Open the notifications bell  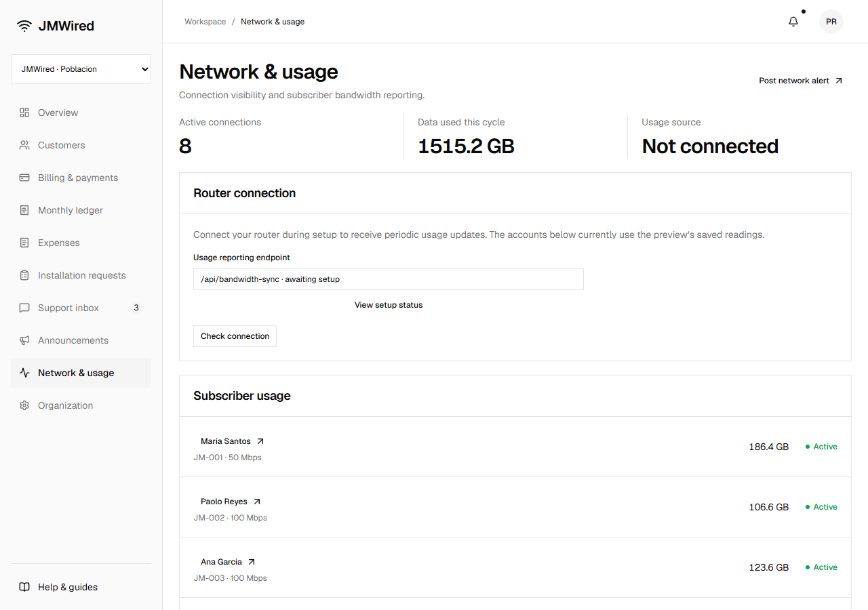(x=793, y=22)
